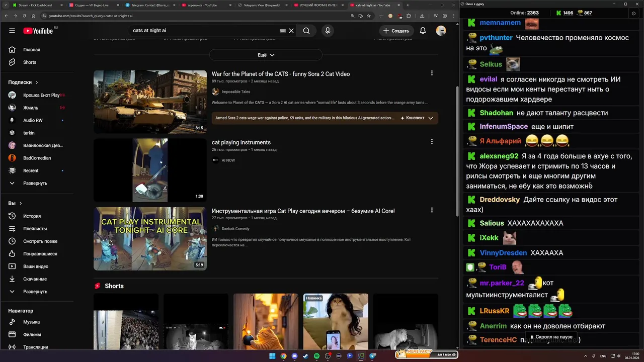644x362 pixels.
Task: Open Shorts in the sidebar
Action: [x=37, y=62]
